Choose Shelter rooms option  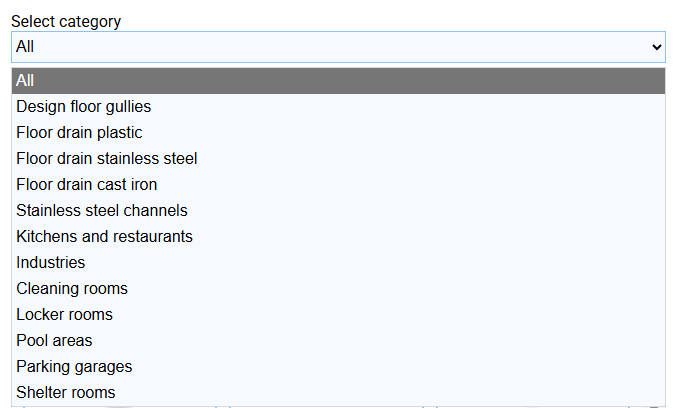click(x=66, y=392)
